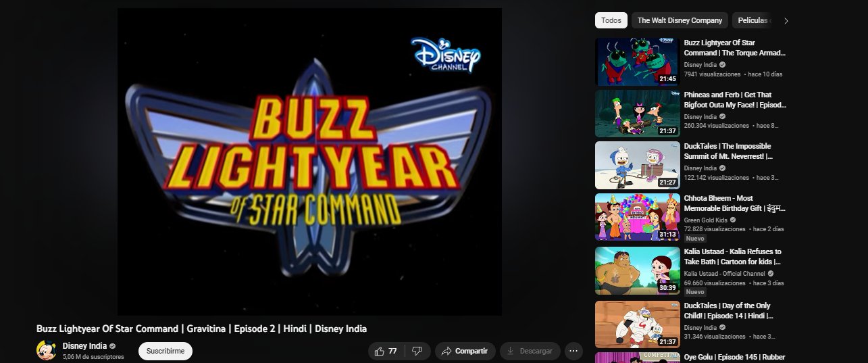This screenshot has height=363, width=868.
Task: Open Oye Golu Episode 145 thumbnail
Action: (637, 358)
